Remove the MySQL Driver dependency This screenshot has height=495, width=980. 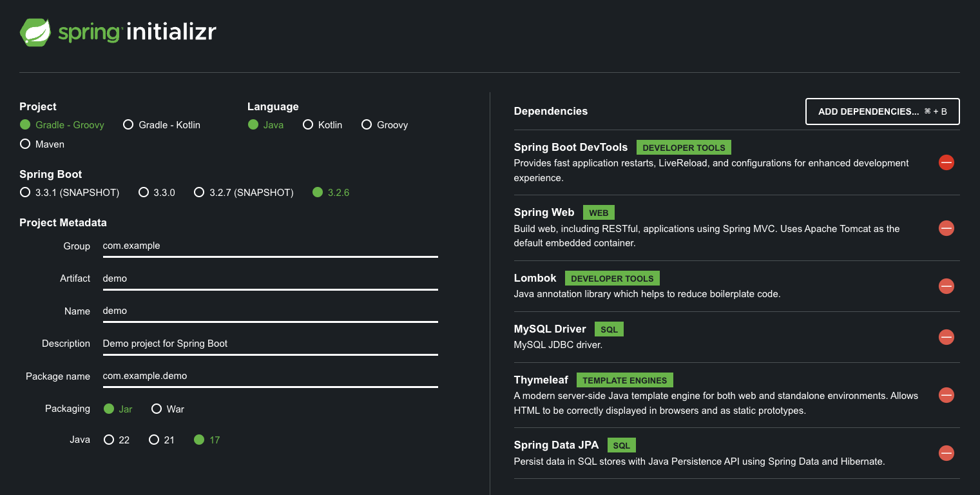click(946, 337)
